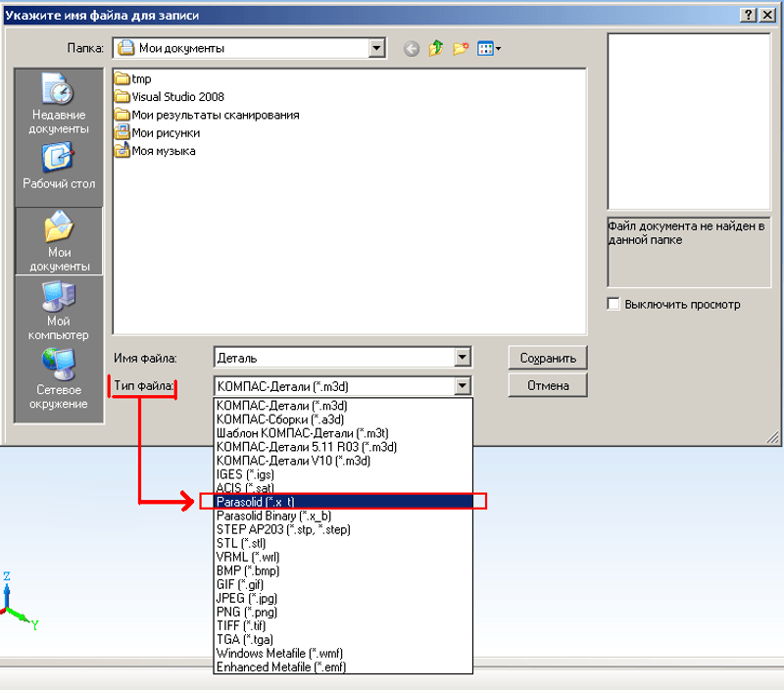Select STEP AP203 format

[x=343, y=529]
